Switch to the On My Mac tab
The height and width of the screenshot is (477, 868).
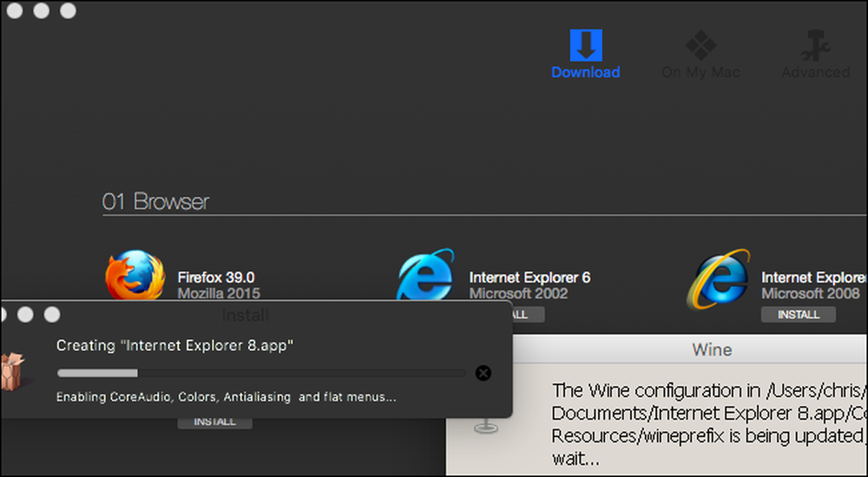tap(700, 55)
